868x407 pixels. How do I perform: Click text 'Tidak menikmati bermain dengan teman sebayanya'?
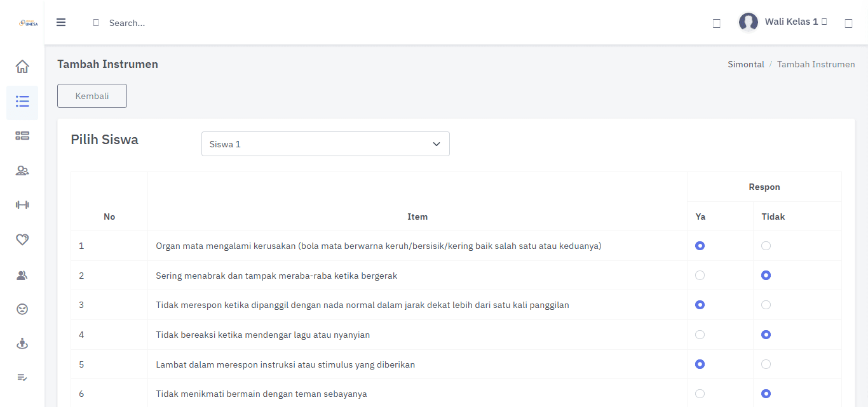tap(261, 394)
